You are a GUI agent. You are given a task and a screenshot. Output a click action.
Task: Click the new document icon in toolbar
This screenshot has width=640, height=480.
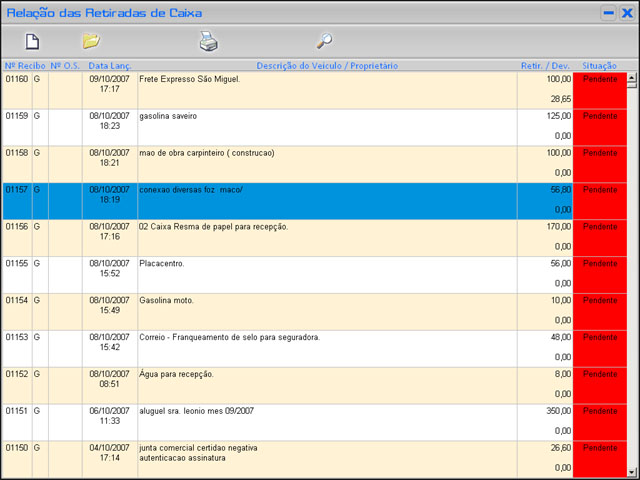point(32,42)
